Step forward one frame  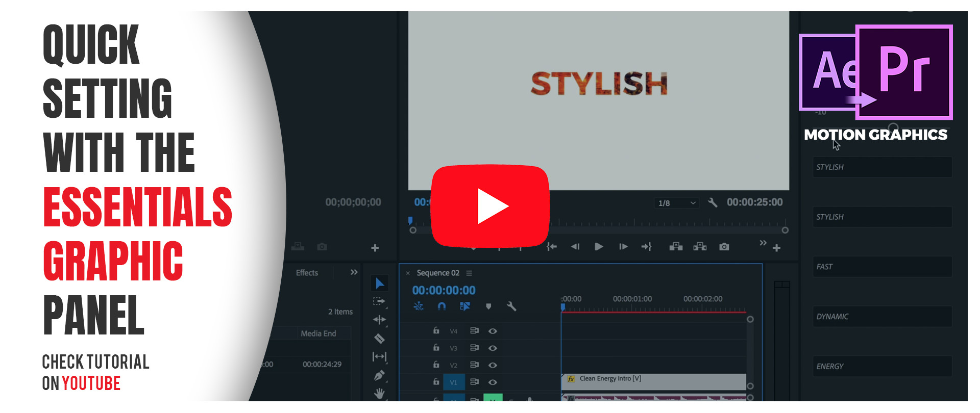pyautogui.click(x=623, y=247)
